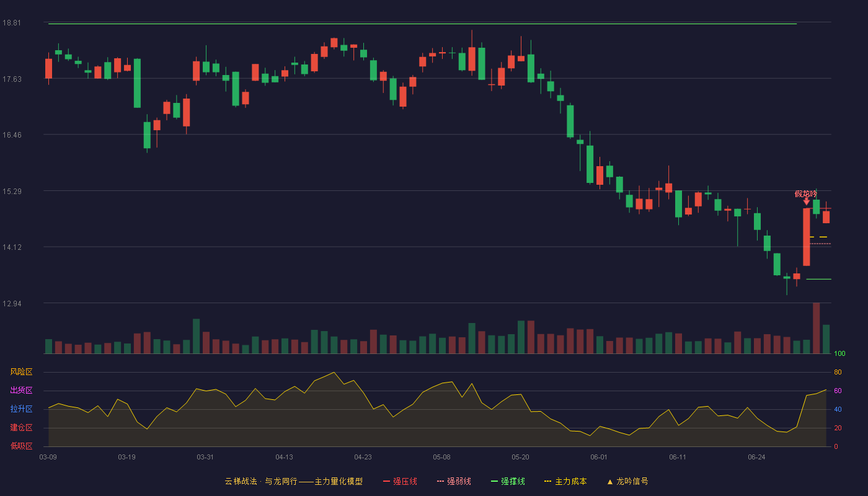Click the orange 80 indicator axis value
Viewport: 868px width, 496px height.
[x=838, y=372]
